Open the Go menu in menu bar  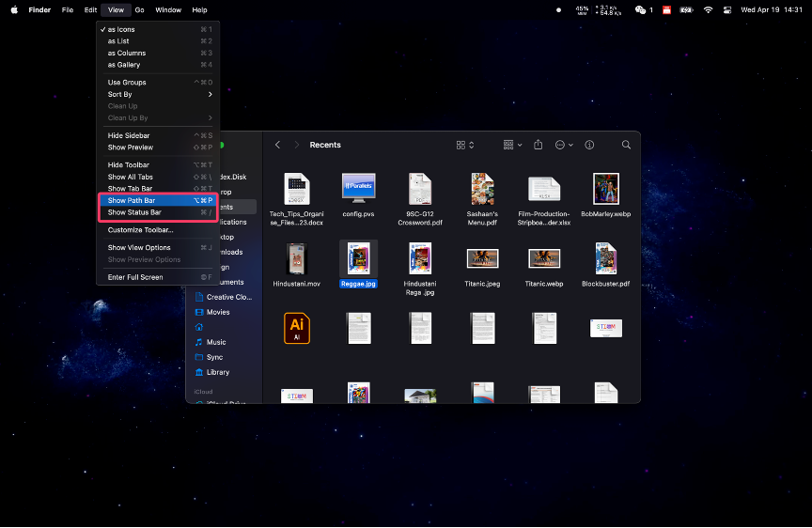pos(139,9)
